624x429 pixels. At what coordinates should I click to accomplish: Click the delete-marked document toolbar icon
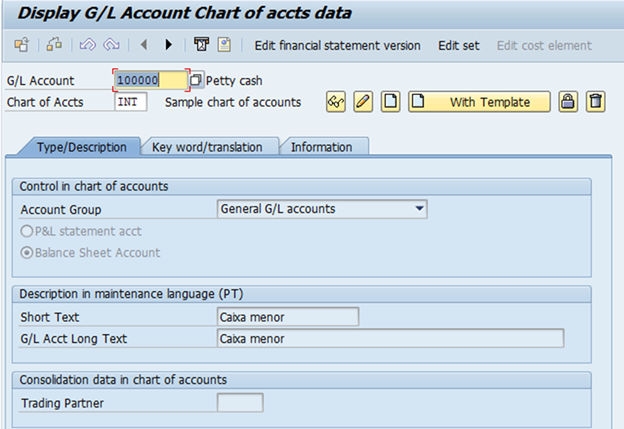click(201, 45)
